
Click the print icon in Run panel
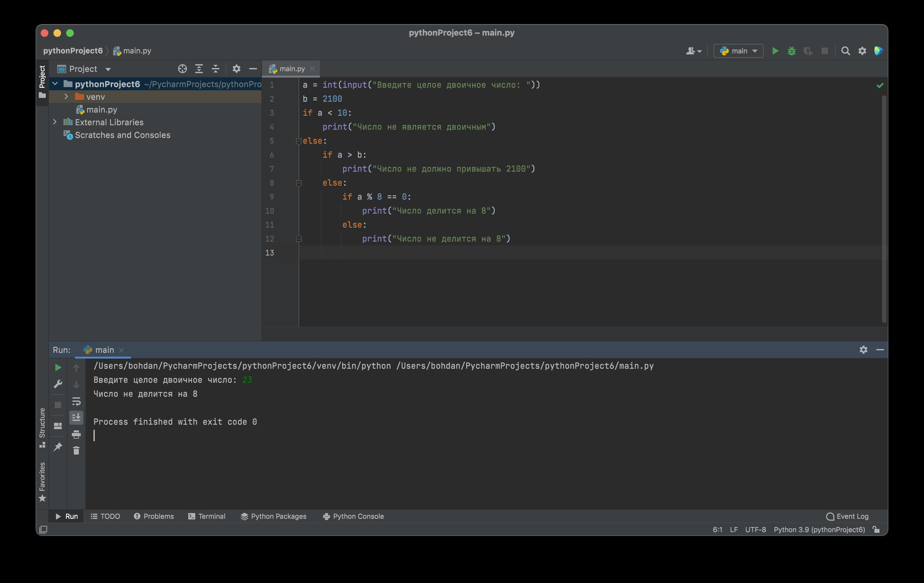coord(76,435)
